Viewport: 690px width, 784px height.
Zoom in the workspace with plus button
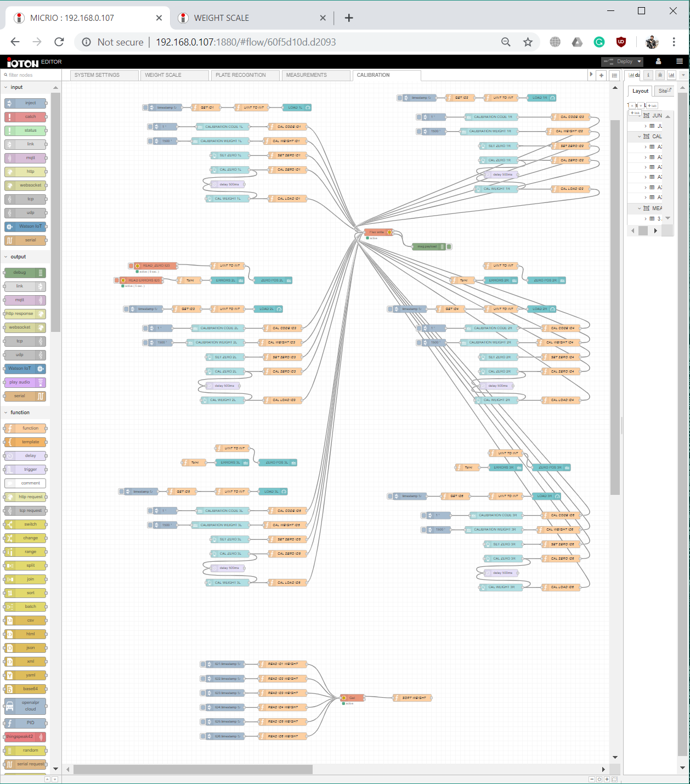coord(607,780)
